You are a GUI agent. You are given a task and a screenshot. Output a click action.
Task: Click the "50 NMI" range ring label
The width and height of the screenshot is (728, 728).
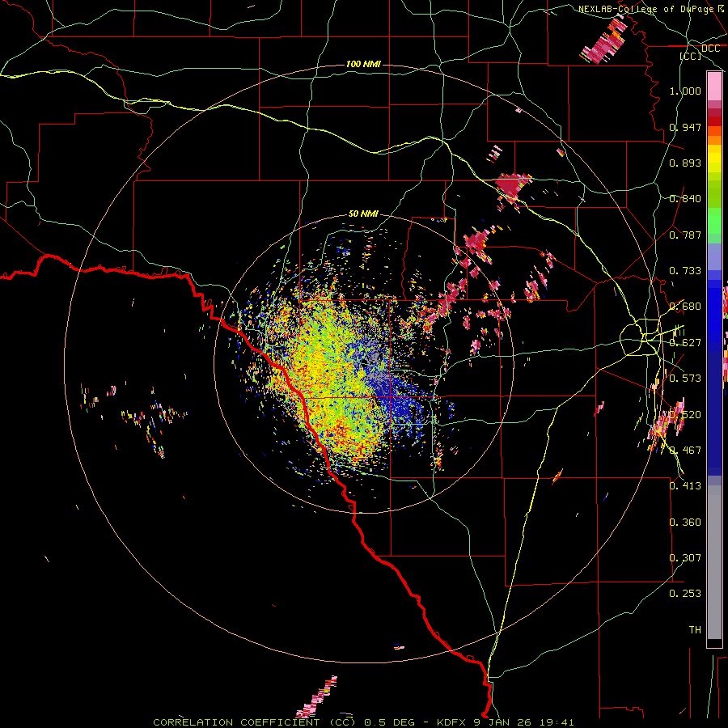[x=363, y=214]
